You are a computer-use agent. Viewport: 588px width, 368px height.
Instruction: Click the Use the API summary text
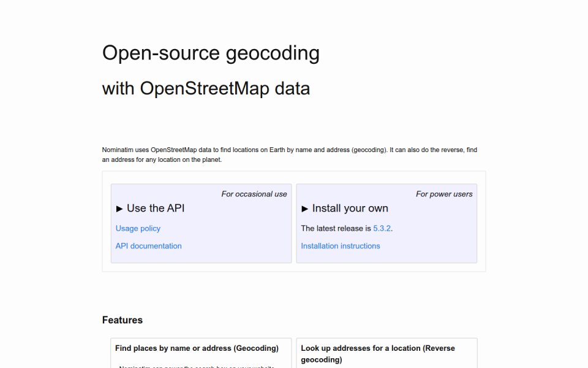(156, 208)
